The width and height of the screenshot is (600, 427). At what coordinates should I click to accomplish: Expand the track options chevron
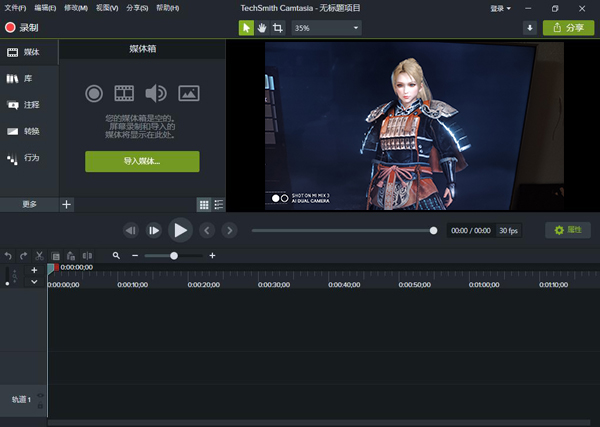point(34,282)
